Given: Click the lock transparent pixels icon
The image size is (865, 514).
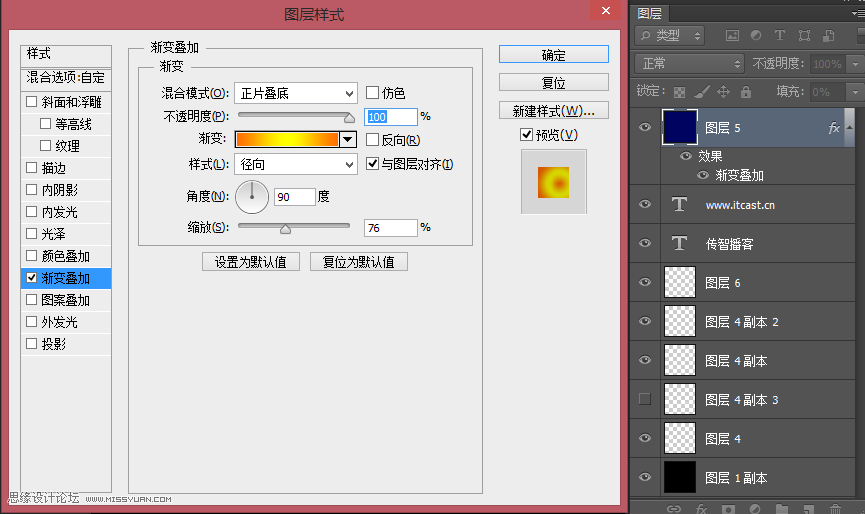Looking at the screenshot, I should point(680,92).
